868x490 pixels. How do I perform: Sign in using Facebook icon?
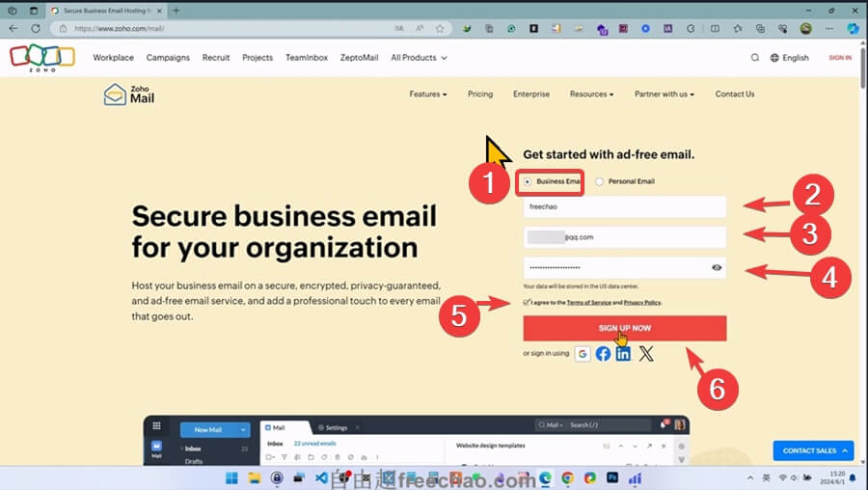604,353
